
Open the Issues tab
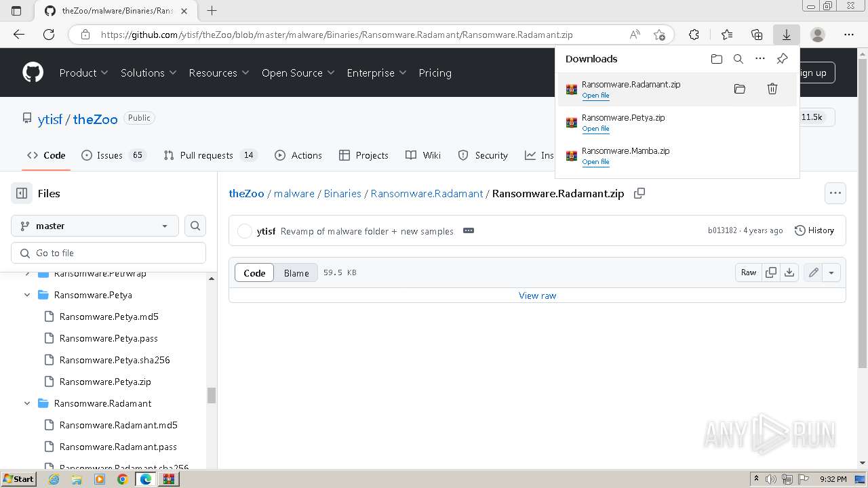(x=113, y=155)
